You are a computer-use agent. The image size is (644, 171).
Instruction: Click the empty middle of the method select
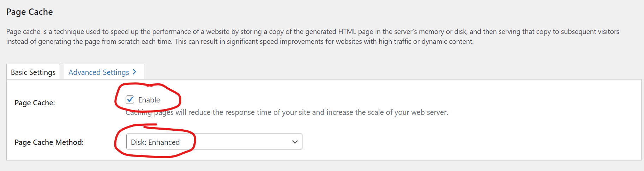[x=240, y=142]
